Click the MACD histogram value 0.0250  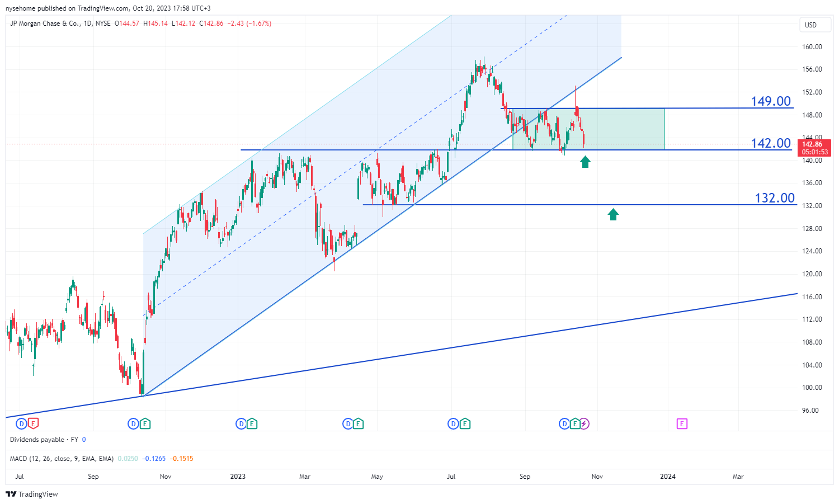point(128,459)
